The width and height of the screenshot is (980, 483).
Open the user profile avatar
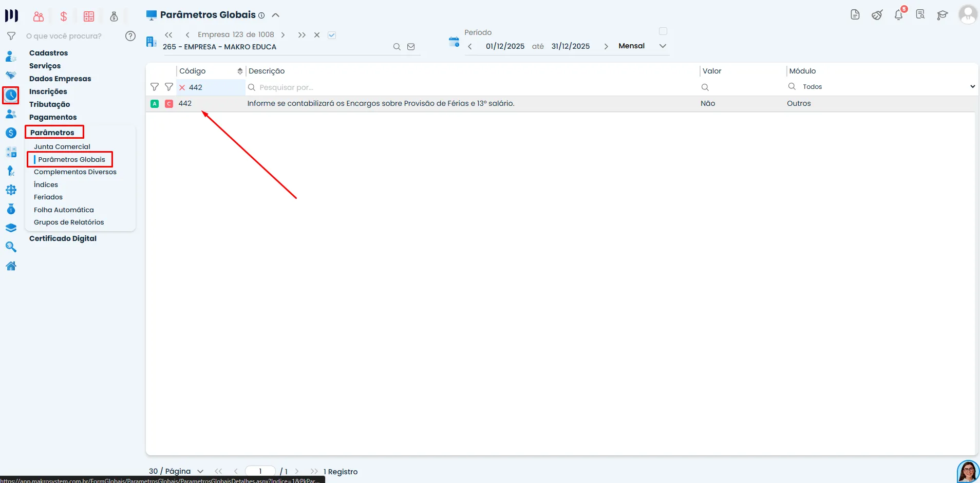click(x=968, y=14)
